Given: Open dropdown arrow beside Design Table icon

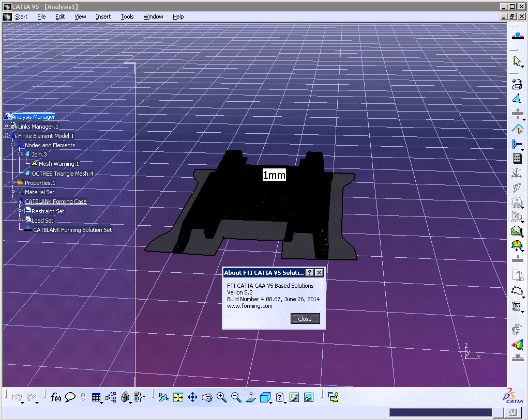Looking at the screenshot, I should (x=102, y=402).
